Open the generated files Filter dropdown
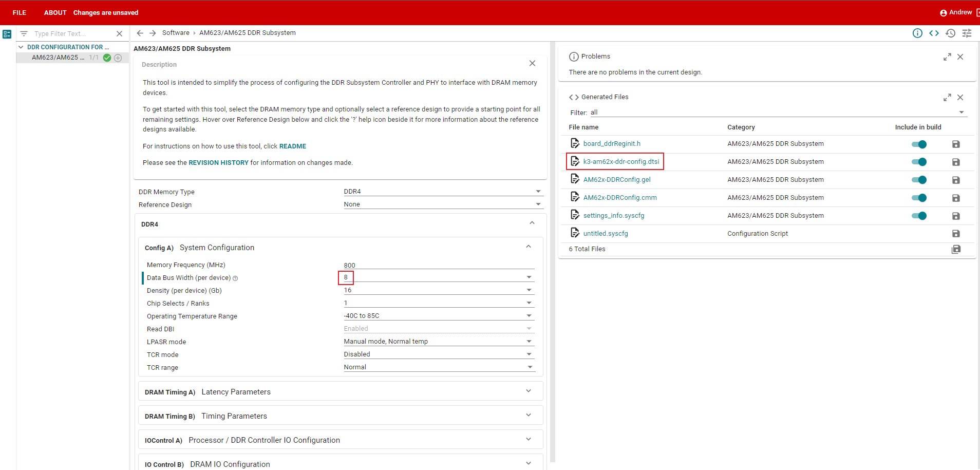Viewport: 980px width, 470px height. coord(778,112)
